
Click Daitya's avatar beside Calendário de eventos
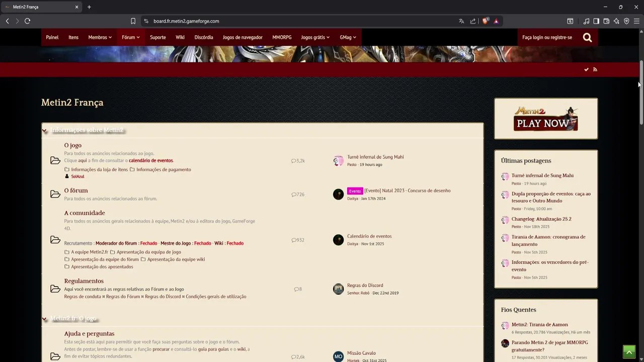click(x=338, y=239)
